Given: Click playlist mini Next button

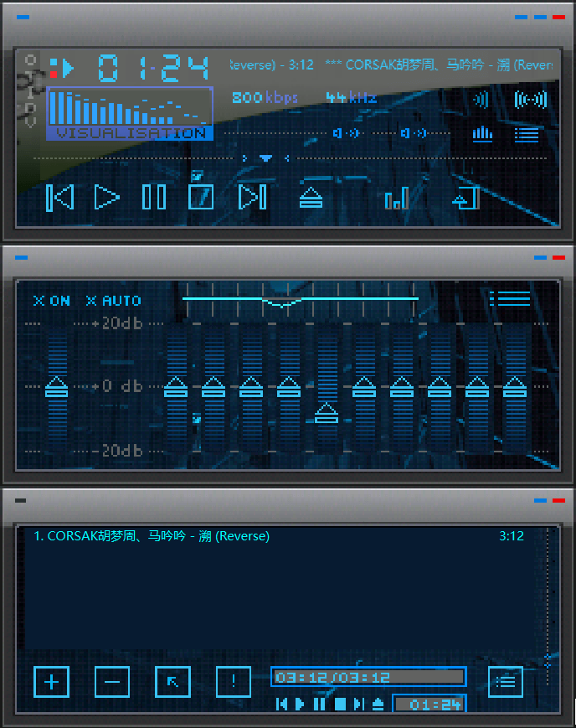Looking at the screenshot, I should pyautogui.click(x=359, y=705).
